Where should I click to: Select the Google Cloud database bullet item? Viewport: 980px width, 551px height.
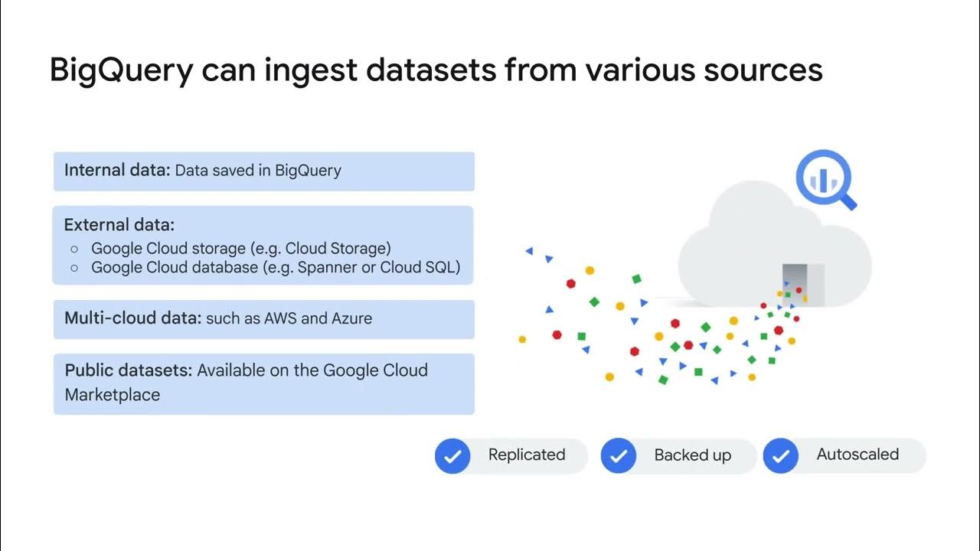point(276,268)
